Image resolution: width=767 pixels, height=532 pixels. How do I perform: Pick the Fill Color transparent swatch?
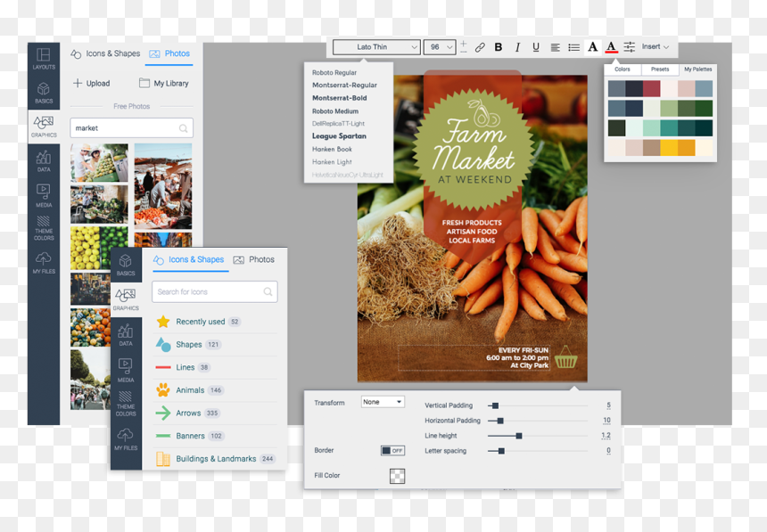tap(397, 476)
